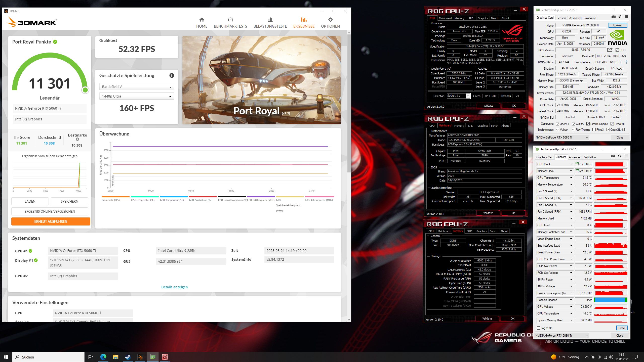Open hamburger menu in GPU-Z Sensors window
The height and width of the screenshot is (362, 644).
coord(626,156)
